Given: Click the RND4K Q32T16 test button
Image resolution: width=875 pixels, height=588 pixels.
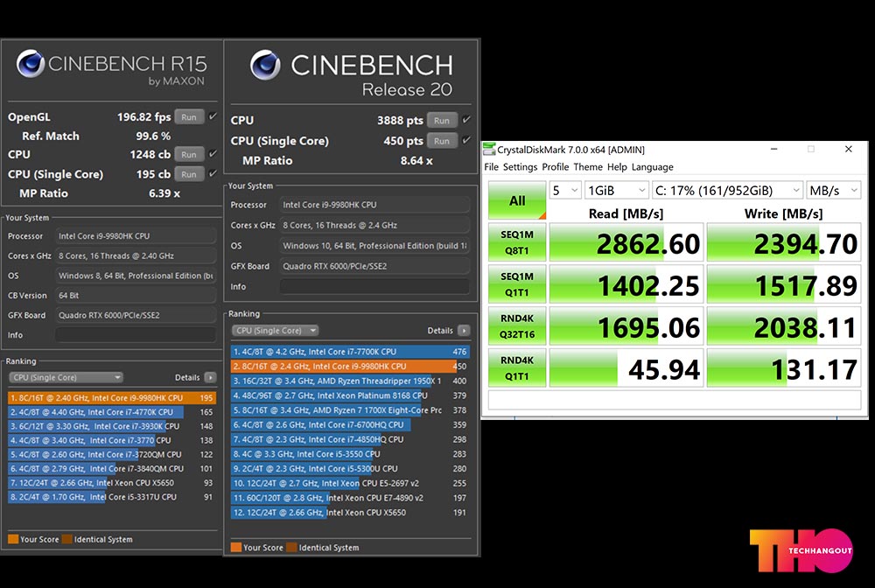Looking at the screenshot, I should 517,326.
